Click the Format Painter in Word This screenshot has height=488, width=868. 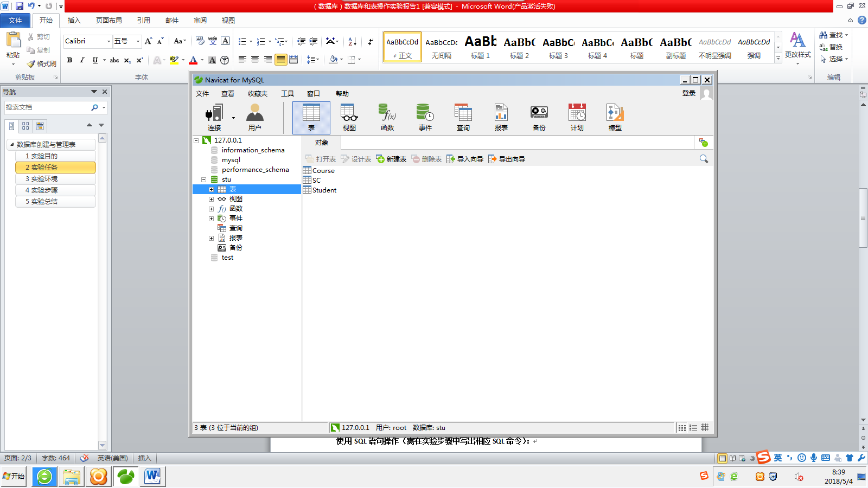(42, 64)
